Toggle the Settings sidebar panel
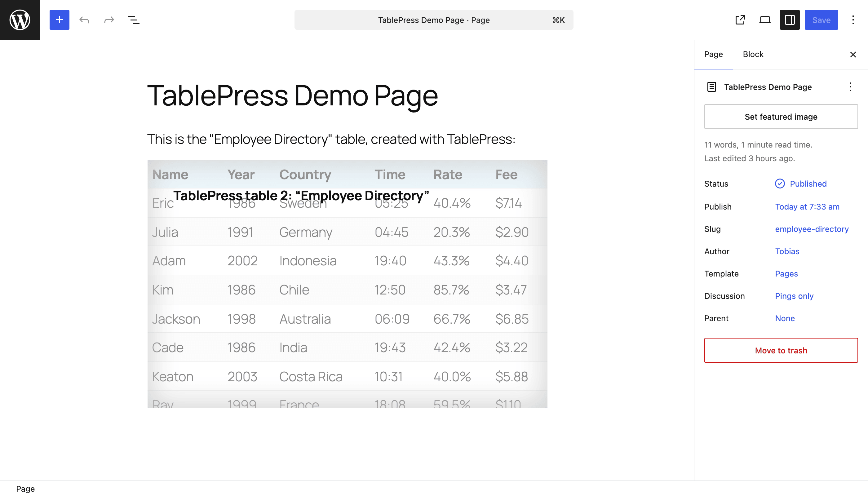 (790, 20)
